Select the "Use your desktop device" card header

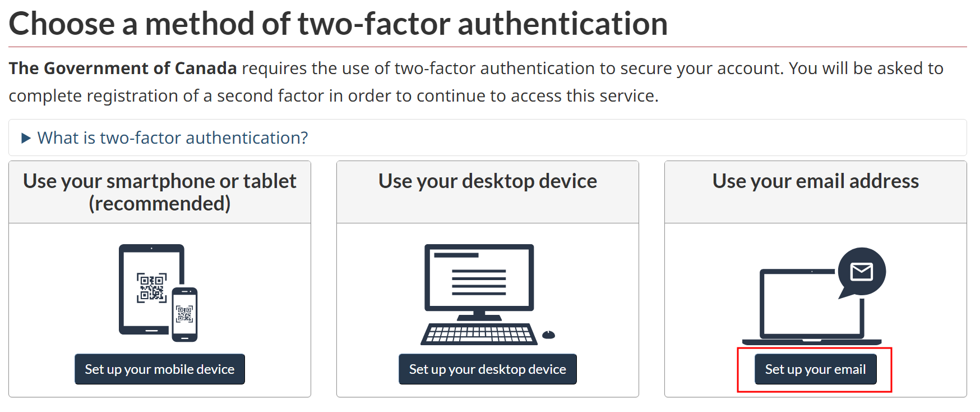click(487, 181)
